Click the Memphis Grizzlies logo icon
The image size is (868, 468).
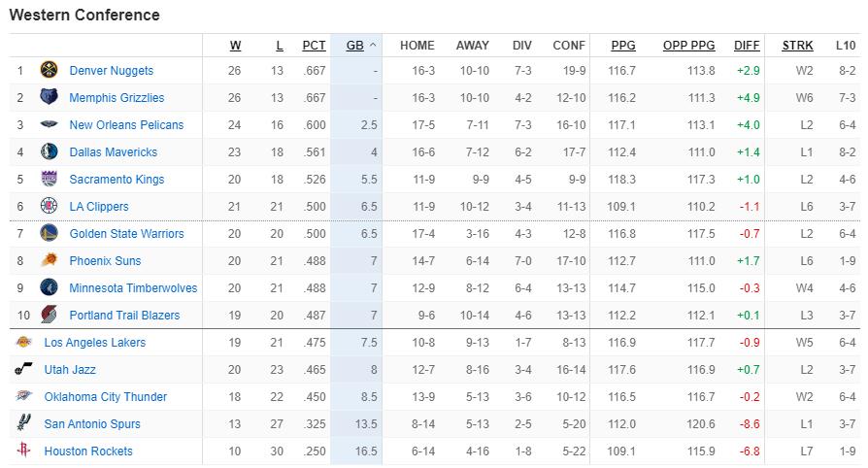pyautogui.click(x=50, y=97)
